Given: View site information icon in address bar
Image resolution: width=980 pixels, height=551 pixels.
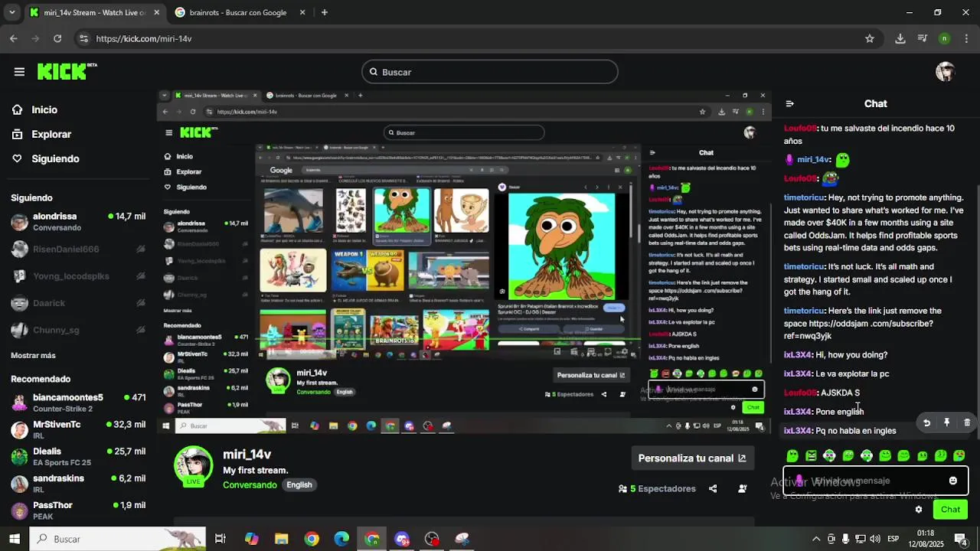Looking at the screenshot, I should pos(83,38).
